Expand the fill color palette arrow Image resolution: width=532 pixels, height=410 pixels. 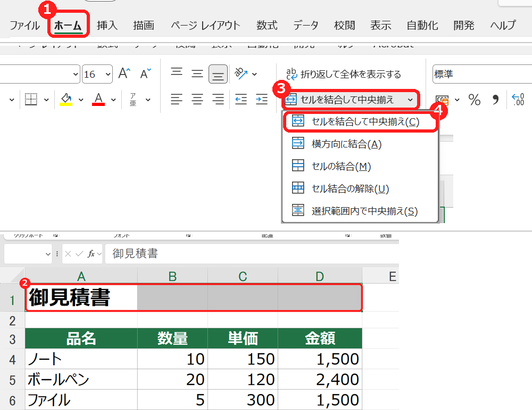tap(81, 100)
